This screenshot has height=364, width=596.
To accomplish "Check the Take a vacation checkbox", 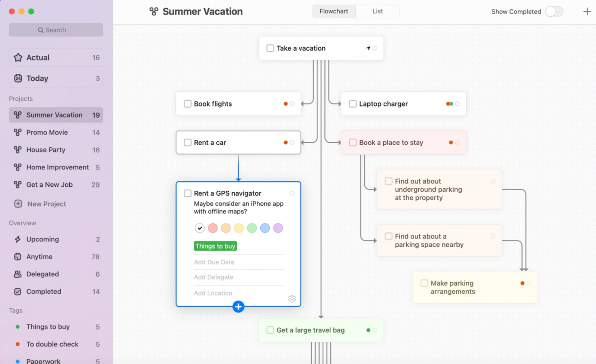I will point(270,48).
